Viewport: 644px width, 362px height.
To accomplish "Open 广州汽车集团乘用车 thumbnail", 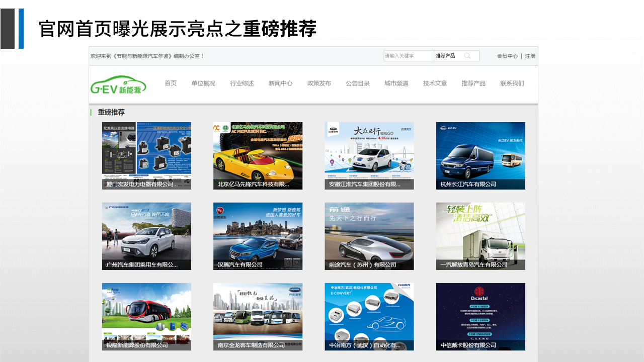I will click(x=146, y=236).
